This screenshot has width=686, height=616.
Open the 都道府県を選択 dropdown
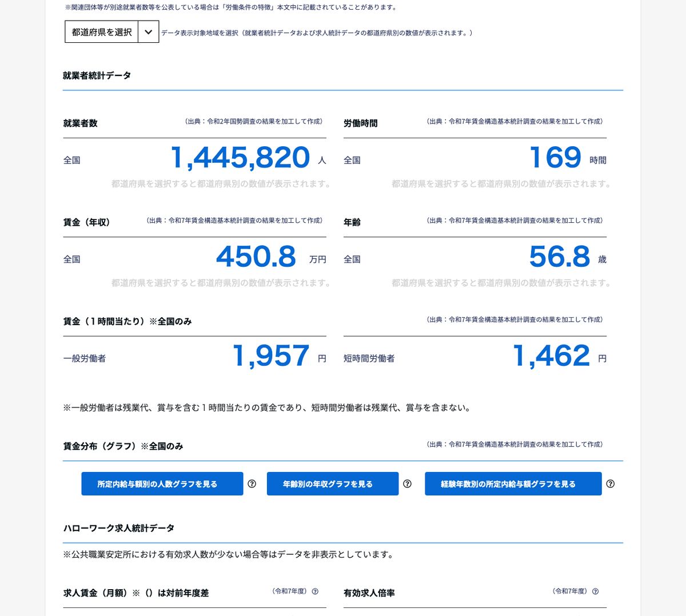click(x=111, y=32)
